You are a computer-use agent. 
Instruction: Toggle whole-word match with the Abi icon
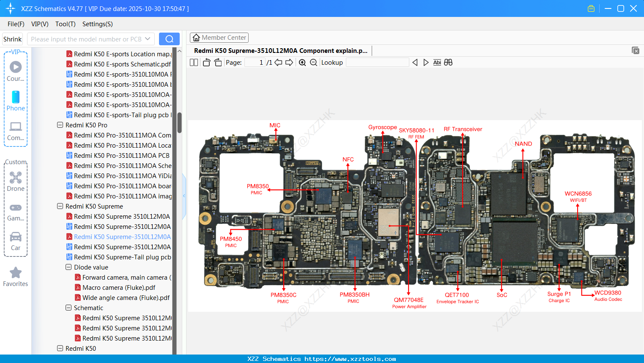437,62
